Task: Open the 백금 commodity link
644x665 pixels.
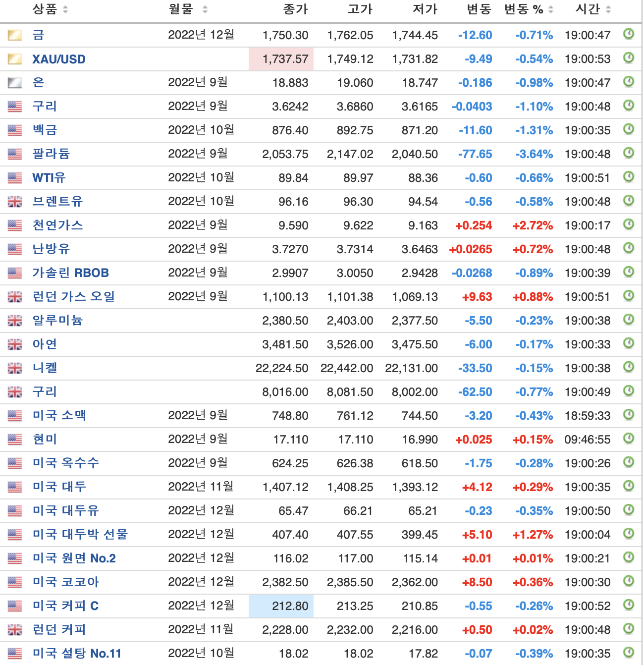Action: 45,130
